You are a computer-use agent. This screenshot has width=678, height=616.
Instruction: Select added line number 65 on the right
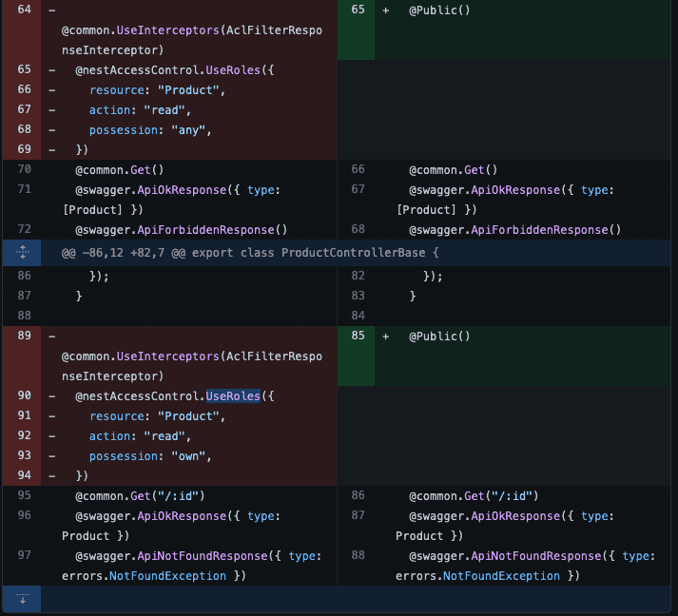pos(357,10)
